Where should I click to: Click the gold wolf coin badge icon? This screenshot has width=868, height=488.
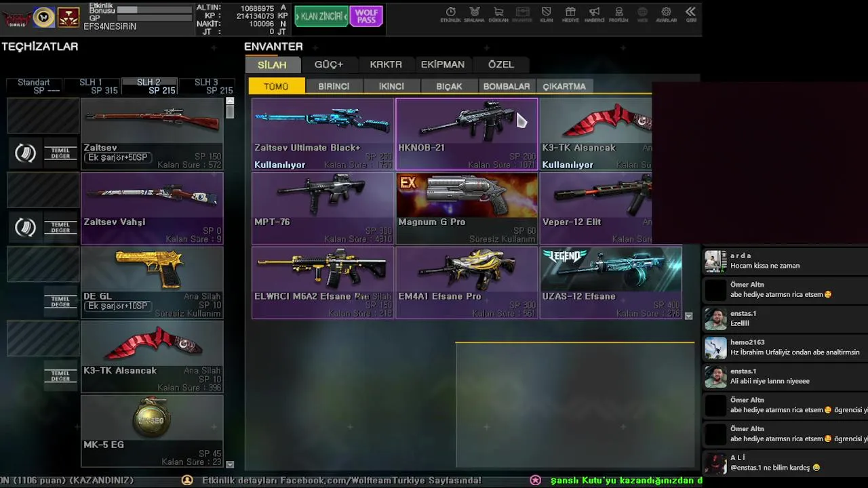[x=43, y=17]
